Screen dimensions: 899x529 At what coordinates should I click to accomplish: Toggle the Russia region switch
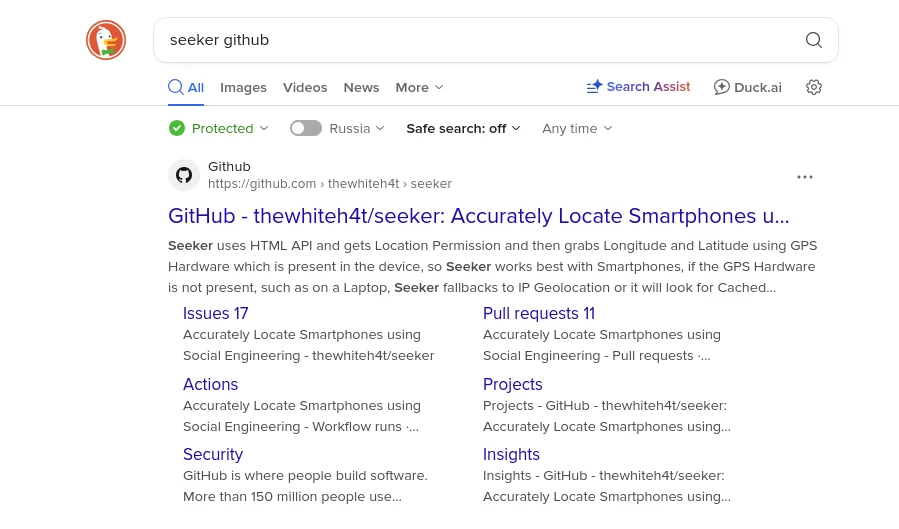[x=306, y=128]
